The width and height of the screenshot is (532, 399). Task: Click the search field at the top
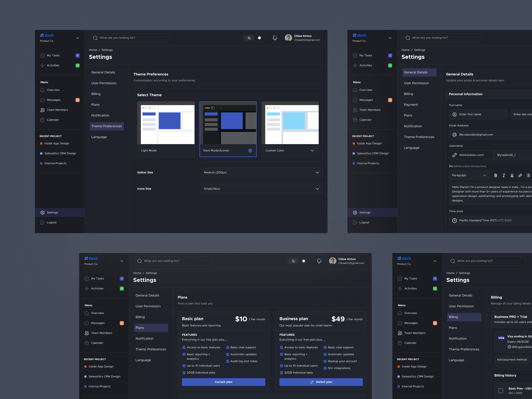tap(129, 38)
